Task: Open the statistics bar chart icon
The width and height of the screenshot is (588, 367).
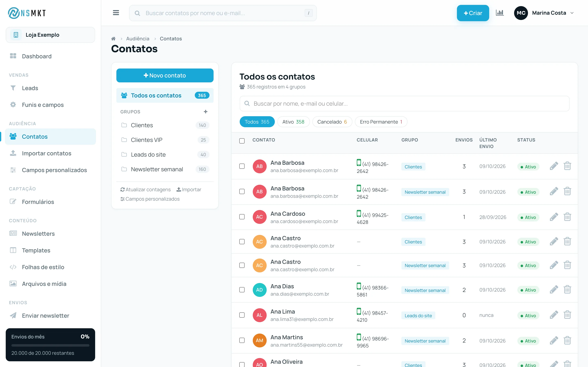Action: click(x=500, y=13)
